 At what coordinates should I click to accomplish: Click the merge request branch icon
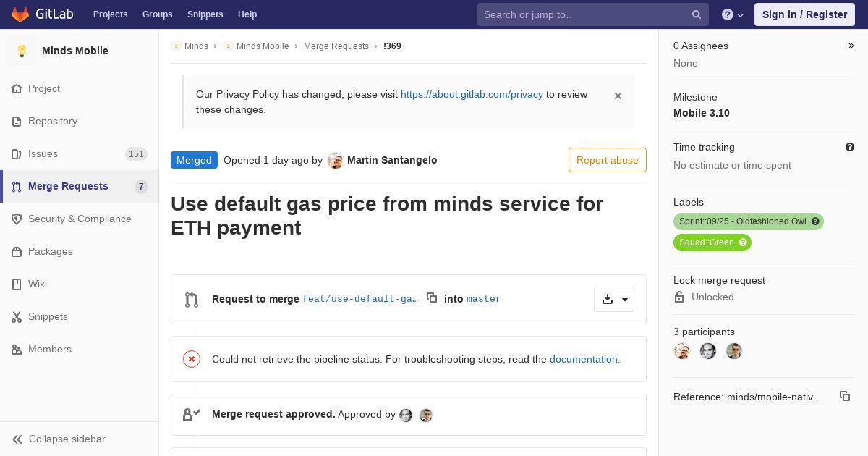(x=192, y=300)
